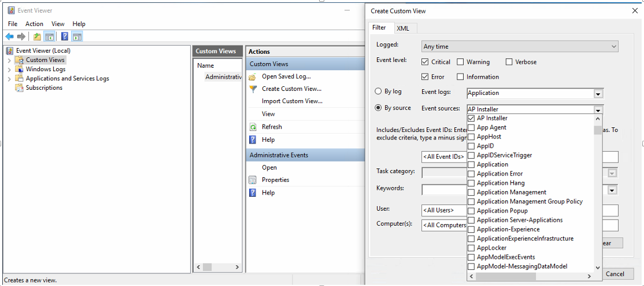The image size is (644, 286).
Task: Expand the Windows Logs tree node
Action: tap(9, 69)
